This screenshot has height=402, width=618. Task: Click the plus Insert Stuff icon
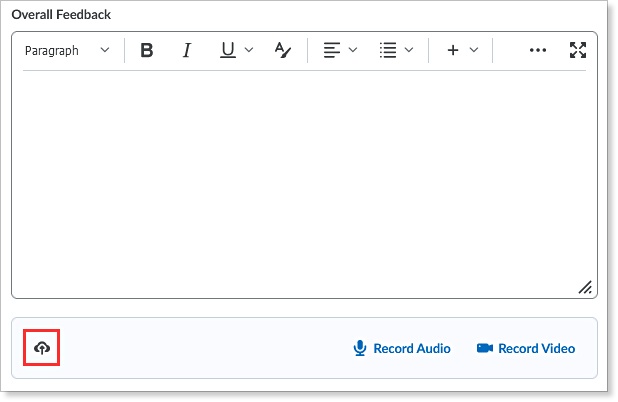[453, 50]
